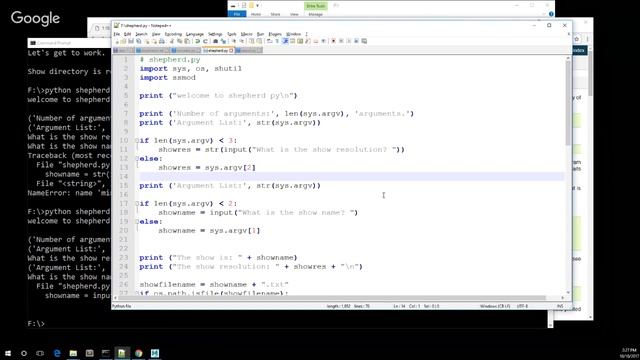Open the Settings menu in Notepad++

point(215,34)
